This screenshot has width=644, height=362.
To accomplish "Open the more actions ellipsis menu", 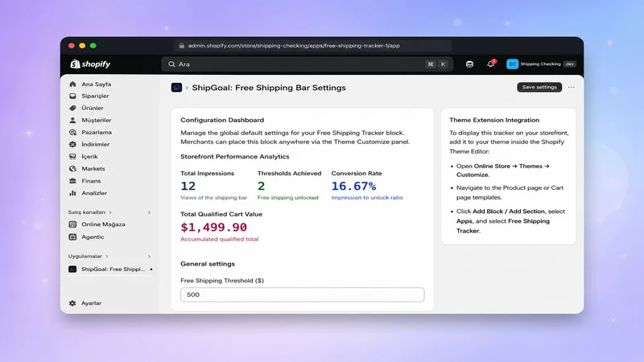I will click(x=572, y=87).
